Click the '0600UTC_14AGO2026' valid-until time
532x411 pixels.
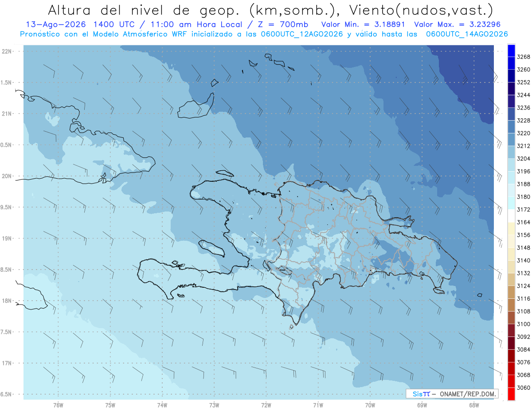click(x=467, y=34)
